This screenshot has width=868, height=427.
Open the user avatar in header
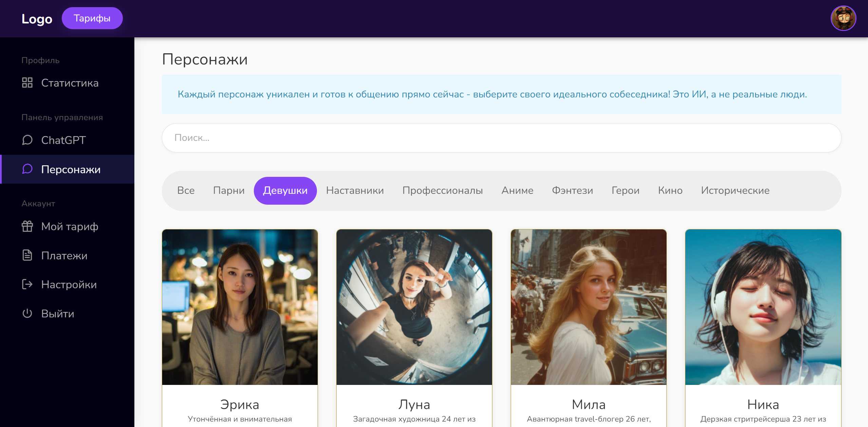(843, 18)
